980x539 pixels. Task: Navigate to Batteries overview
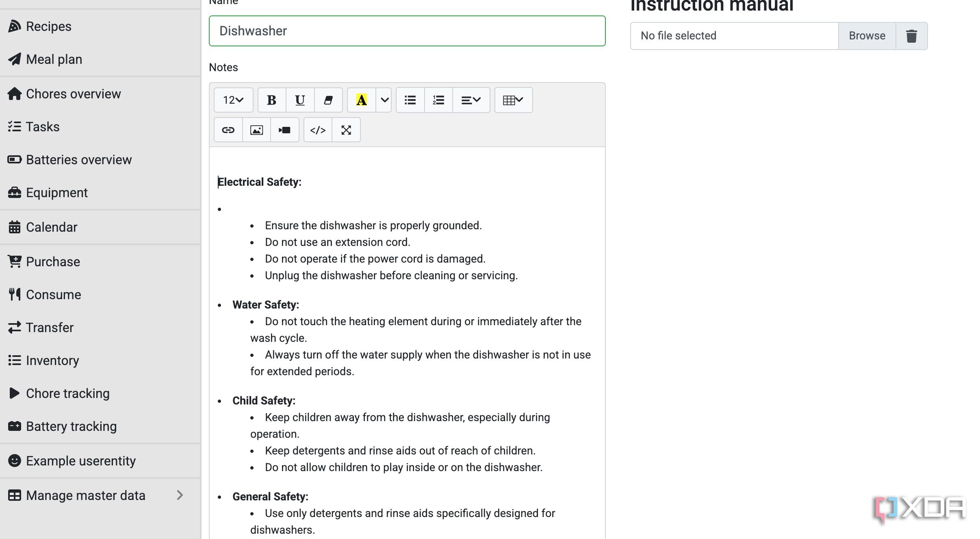click(100, 160)
